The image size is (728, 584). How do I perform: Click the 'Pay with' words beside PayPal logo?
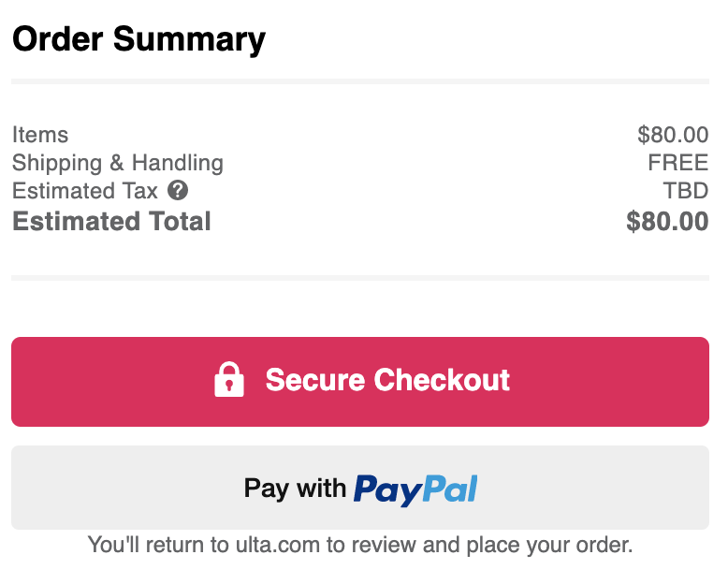pyautogui.click(x=296, y=489)
